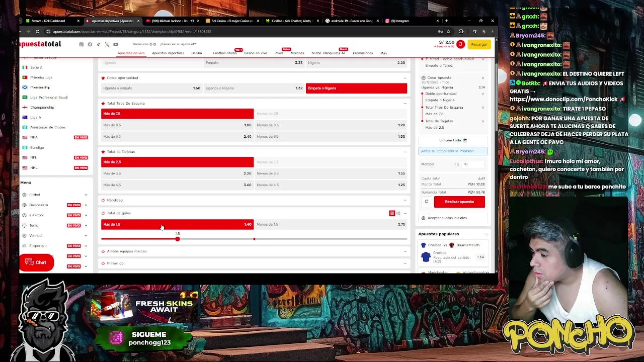Expand the Hándicap market
The image size is (644, 362).
(405, 200)
